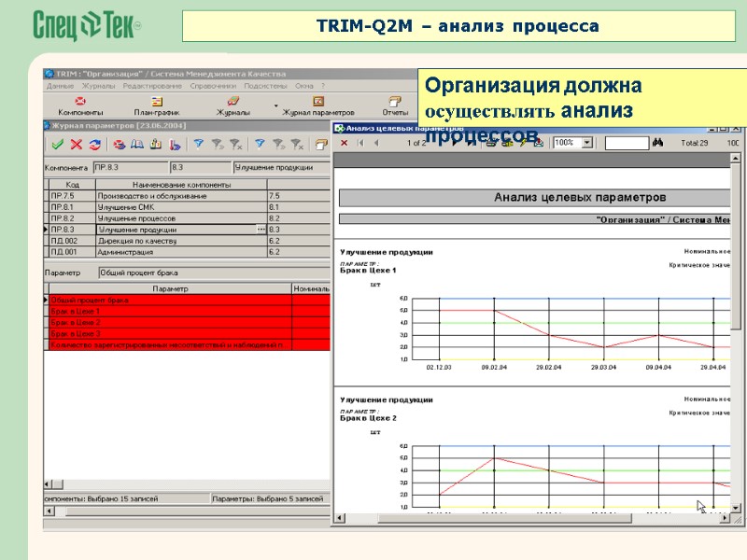The width and height of the screenshot is (747, 560).
Task: Click the Журналы toolbar icon
Action: click(x=232, y=99)
